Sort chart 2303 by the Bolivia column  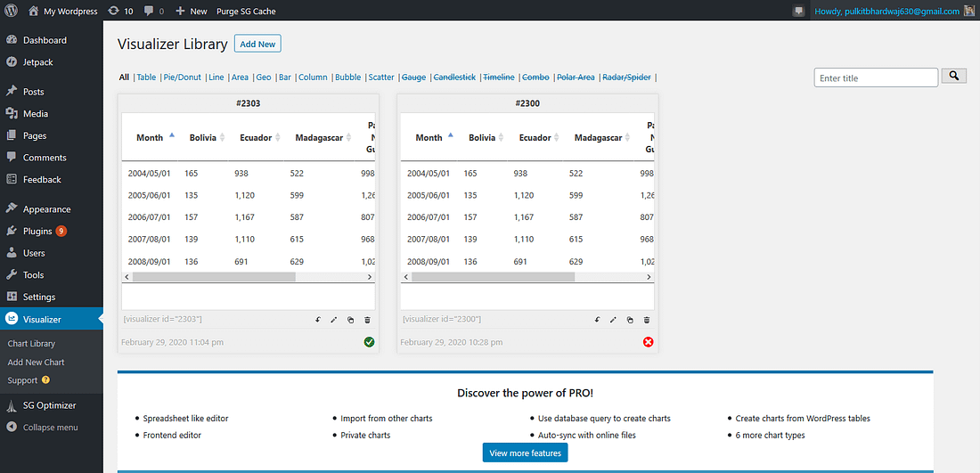coord(203,137)
